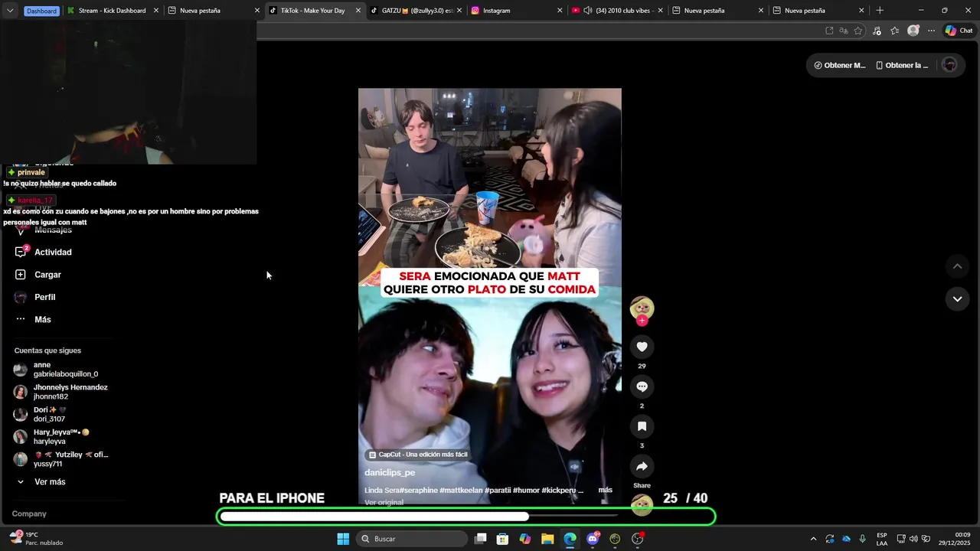The height and width of the screenshot is (551, 980).
Task: Like the TikTok video with heart icon
Action: pos(642,347)
